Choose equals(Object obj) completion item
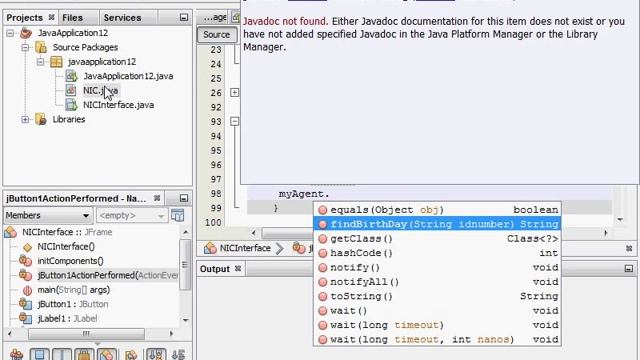Viewport: 640px width, 360px height. [437, 210]
